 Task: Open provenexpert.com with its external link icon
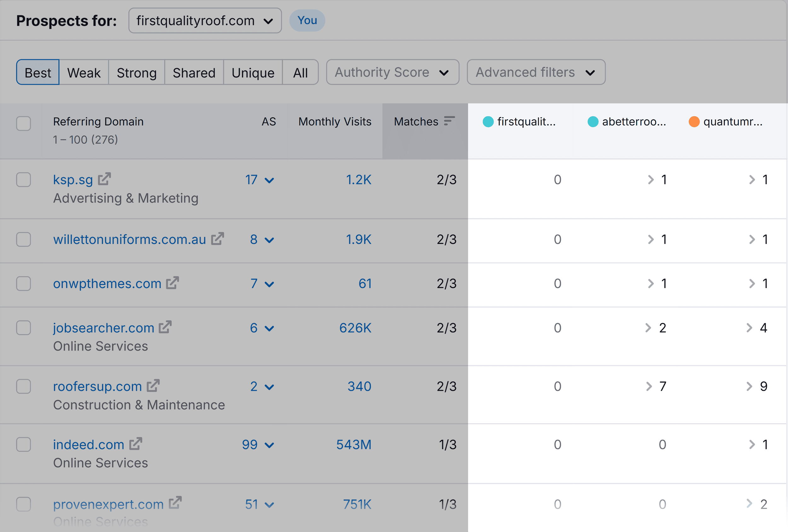[x=176, y=504]
